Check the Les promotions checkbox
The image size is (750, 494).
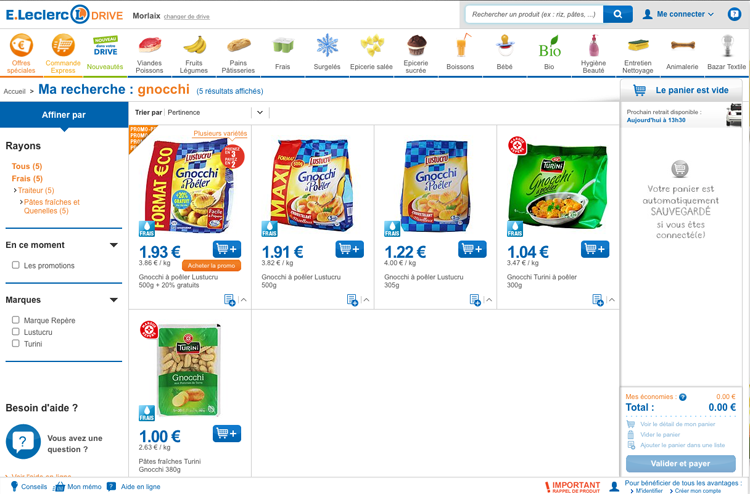[x=16, y=265]
